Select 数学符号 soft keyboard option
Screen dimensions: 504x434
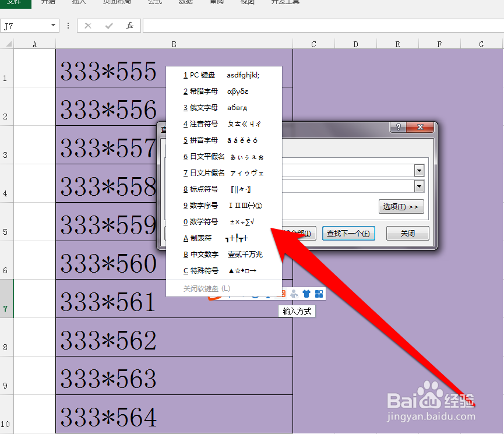pos(224,222)
